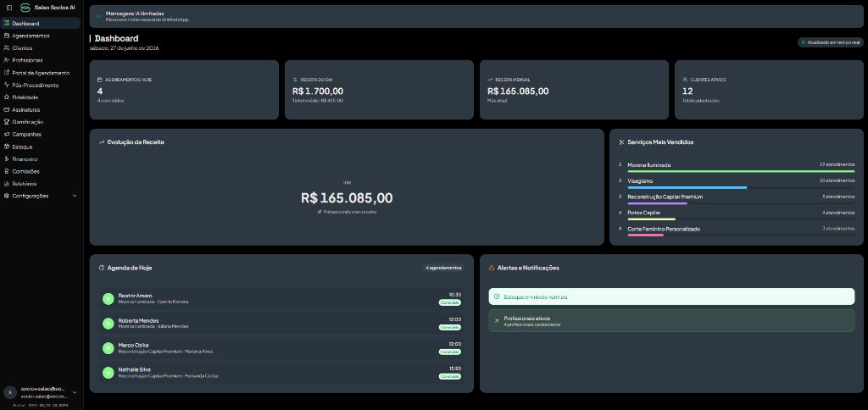Viewport: 868px width, 410px height.
Task: Open Relatórios in the sidebar
Action: click(41, 183)
